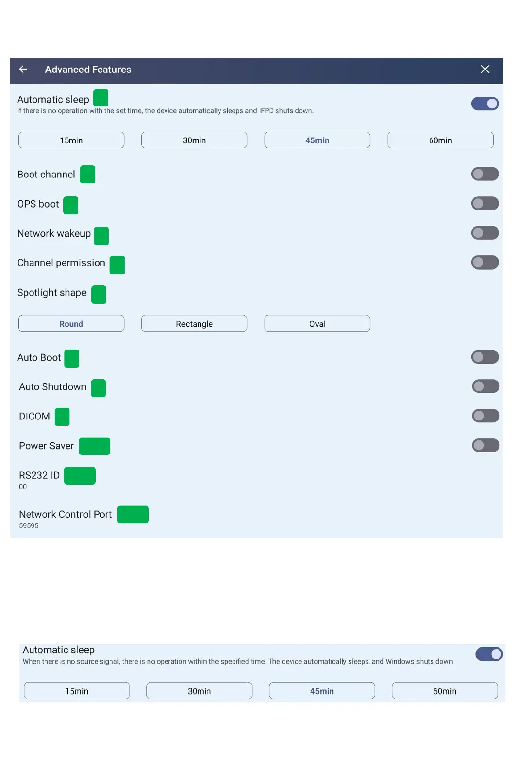The width and height of the screenshot is (532, 769).
Task: Pick the Oval spotlight shape
Action: pos(317,324)
